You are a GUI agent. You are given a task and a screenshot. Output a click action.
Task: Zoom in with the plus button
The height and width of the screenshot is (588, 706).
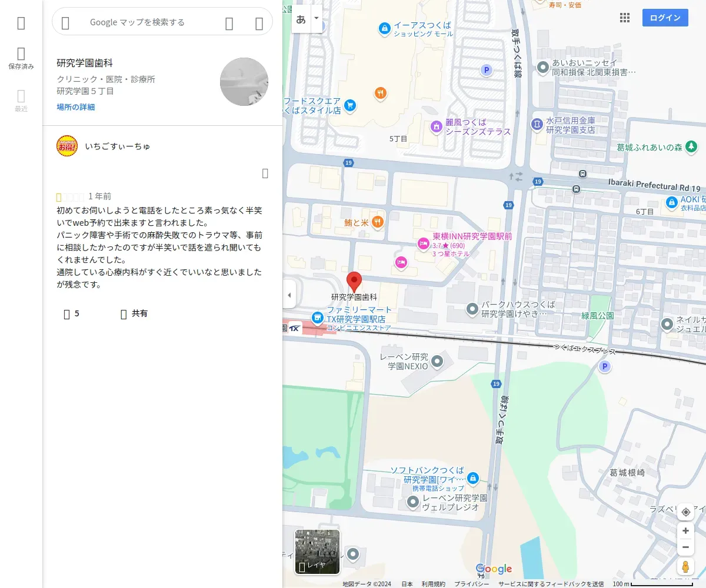coord(685,531)
